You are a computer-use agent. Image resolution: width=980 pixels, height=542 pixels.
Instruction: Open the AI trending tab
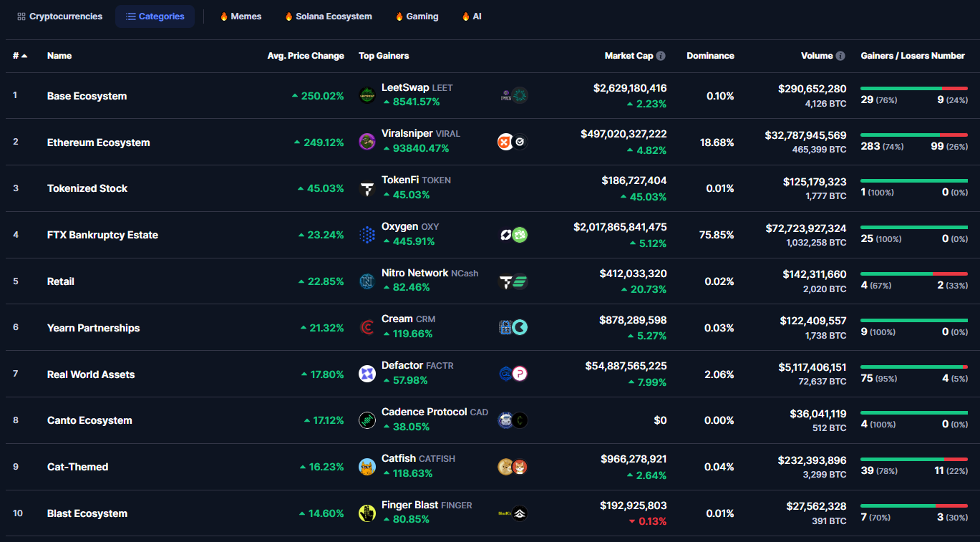coord(472,16)
